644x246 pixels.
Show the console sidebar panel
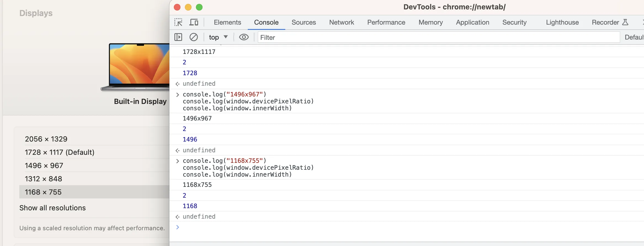pos(178,37)
